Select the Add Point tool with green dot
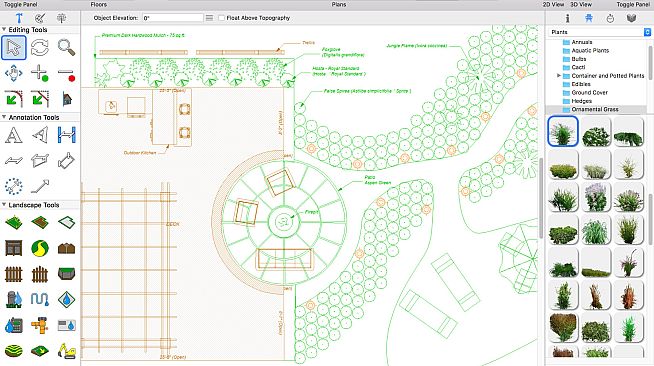This screenshot has width=654, height=366. [40, 73]
